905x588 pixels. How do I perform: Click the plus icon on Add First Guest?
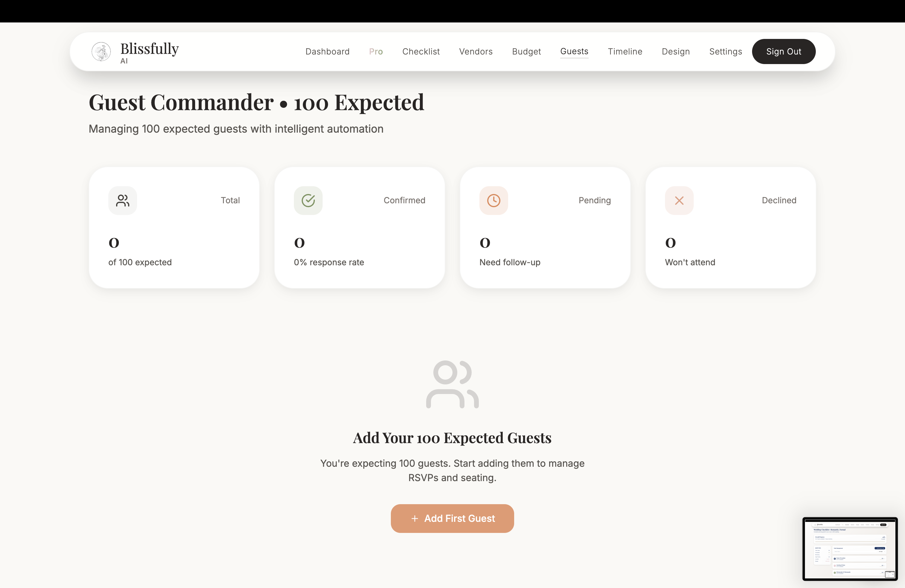[x=415, y=519]
